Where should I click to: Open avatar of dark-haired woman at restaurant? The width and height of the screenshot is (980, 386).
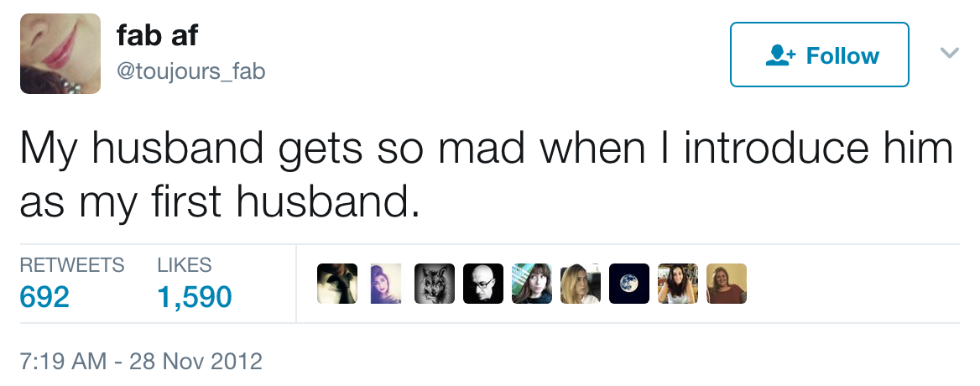point(677,284)
